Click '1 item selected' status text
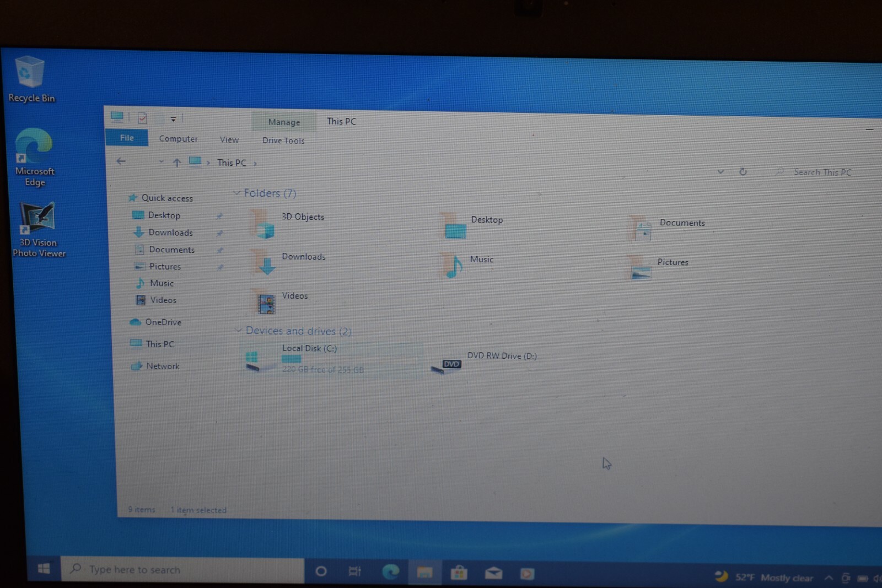The image size is (882, 588). [198, 510]
